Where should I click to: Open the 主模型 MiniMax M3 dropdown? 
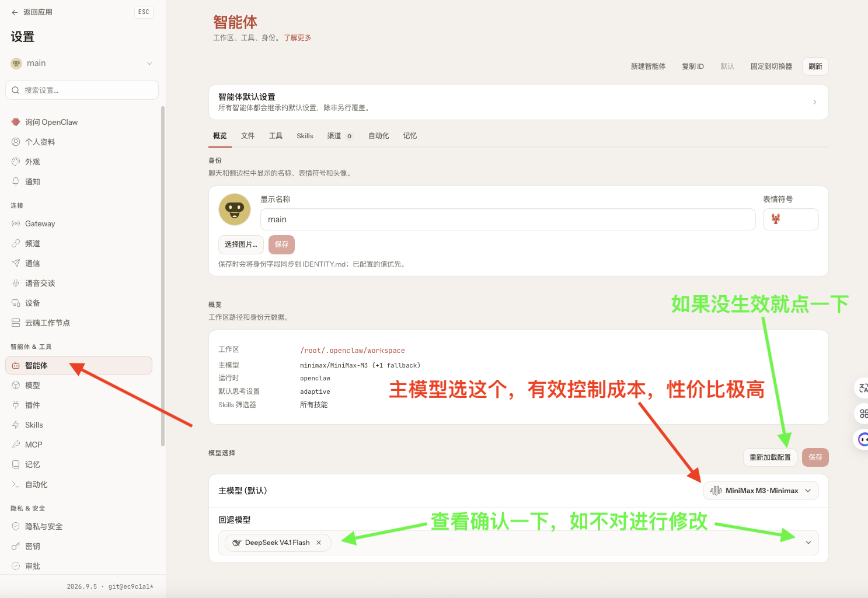tap(761, 491)
